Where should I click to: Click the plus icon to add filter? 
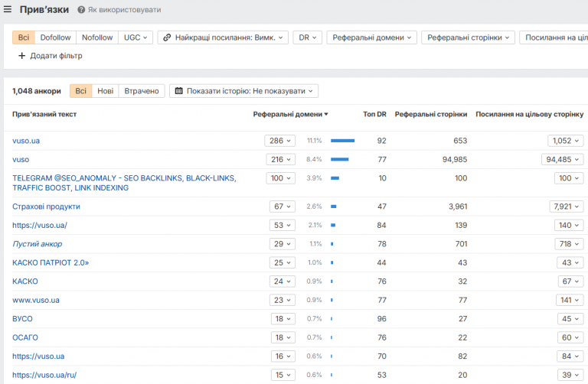click(x=21, y=56)
